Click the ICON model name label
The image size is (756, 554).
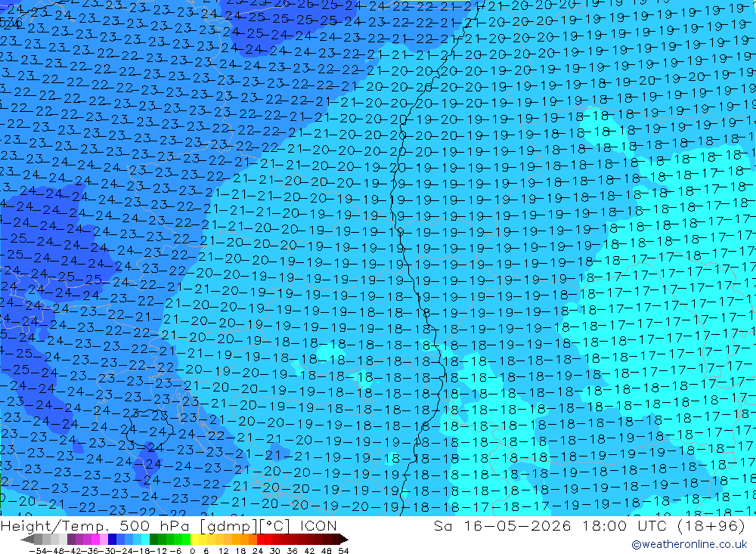(x=318, y=525)
